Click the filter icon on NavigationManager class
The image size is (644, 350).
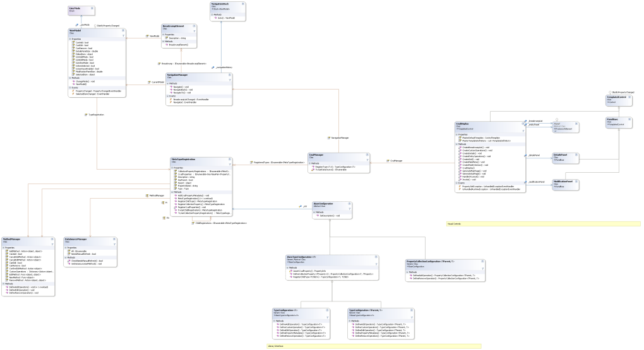pos(231,79)
